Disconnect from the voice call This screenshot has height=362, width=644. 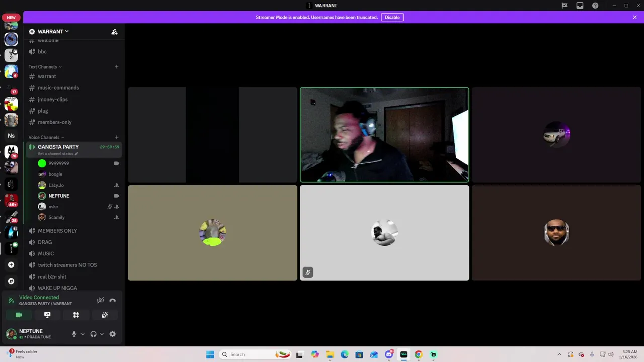tap(113, 300)
